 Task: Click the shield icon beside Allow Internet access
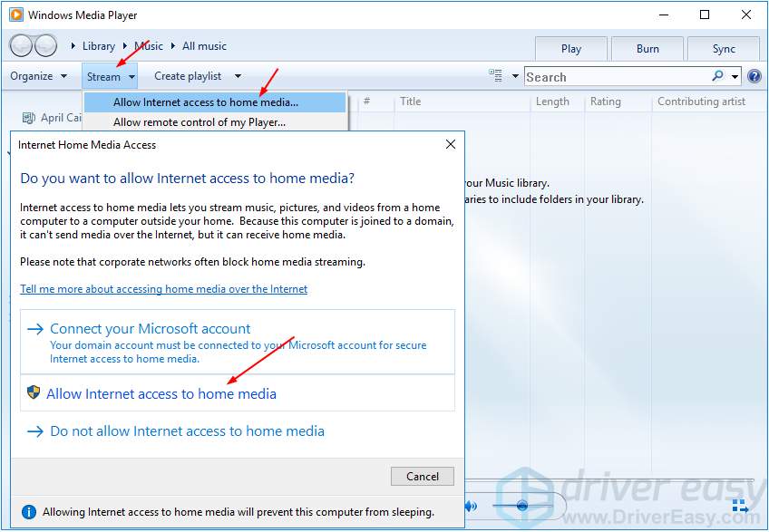(x=34, y=392)
